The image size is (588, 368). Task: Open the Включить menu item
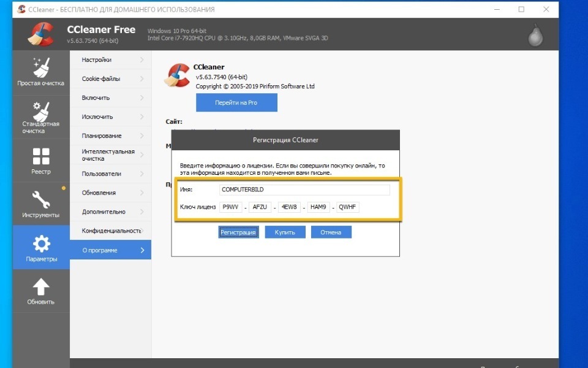point(111,98)
